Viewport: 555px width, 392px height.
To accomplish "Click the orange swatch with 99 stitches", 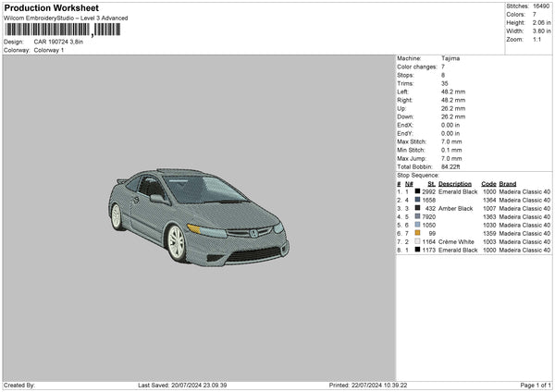I will click(418, 233).
